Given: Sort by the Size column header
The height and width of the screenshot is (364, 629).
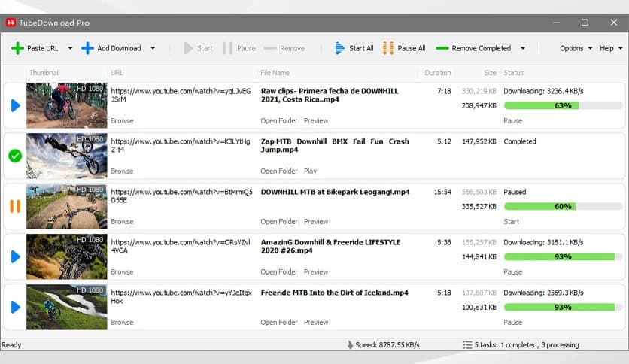Looking at the screenshot, I should [x=490, y=72].
